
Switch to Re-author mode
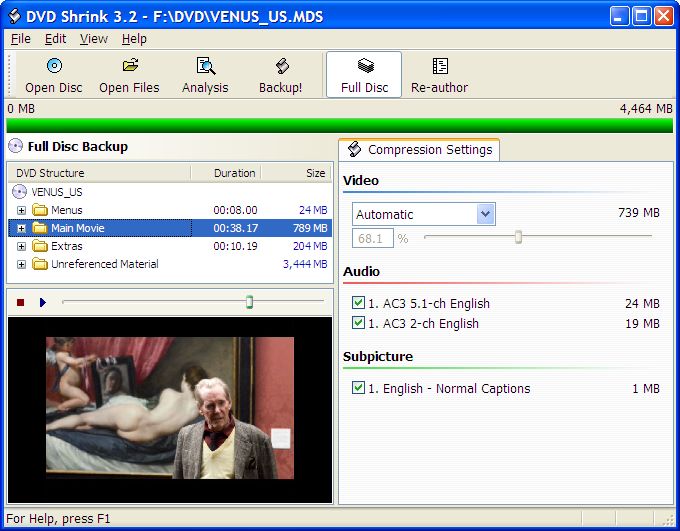pyautogui.click(x=439, y=75)
